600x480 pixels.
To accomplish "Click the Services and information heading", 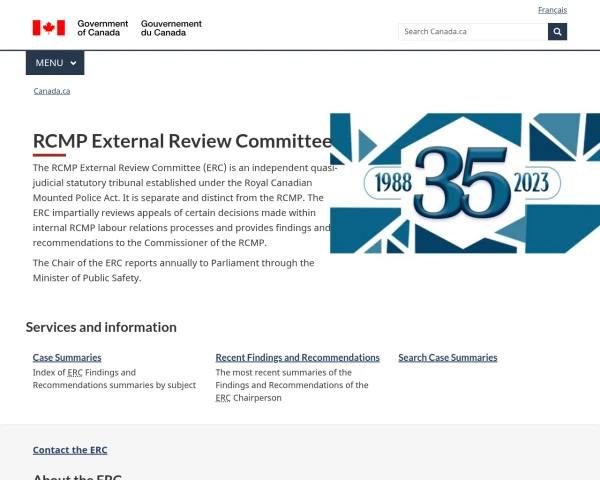I will tap(101, 327).
